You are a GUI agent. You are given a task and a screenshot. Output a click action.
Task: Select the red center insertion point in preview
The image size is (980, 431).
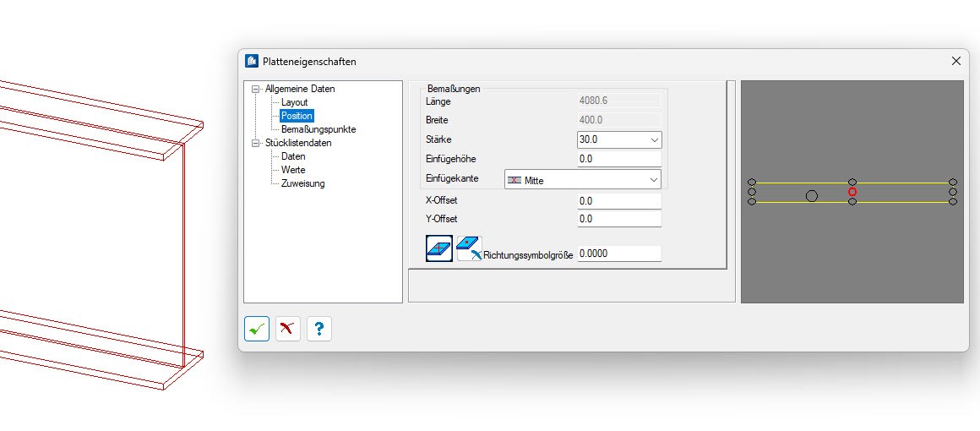pos(852,192)
